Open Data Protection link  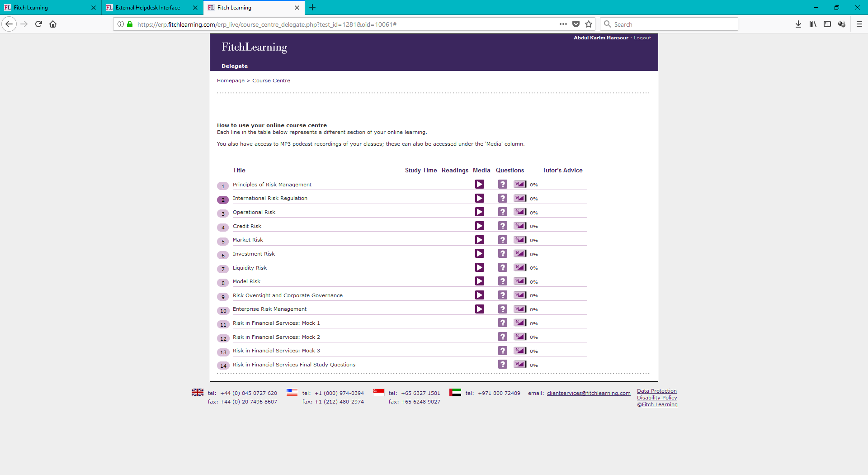pyautogui.click(x=657, y=391)
